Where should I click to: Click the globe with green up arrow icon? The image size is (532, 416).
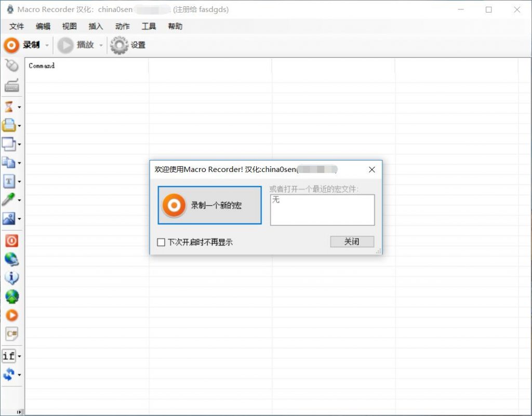[x=11, y=297]
